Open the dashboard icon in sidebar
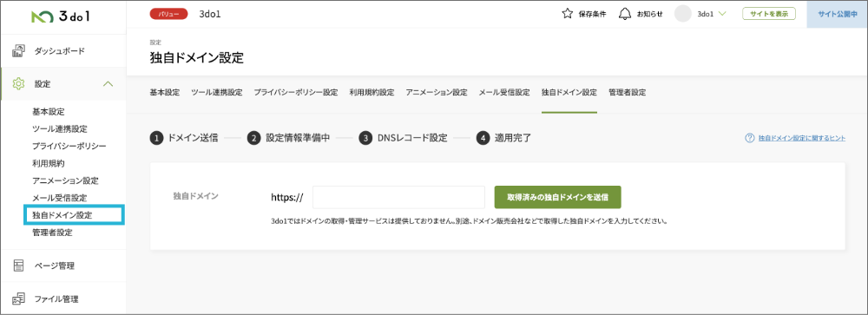868x315 pixels. tap(18, 51)
